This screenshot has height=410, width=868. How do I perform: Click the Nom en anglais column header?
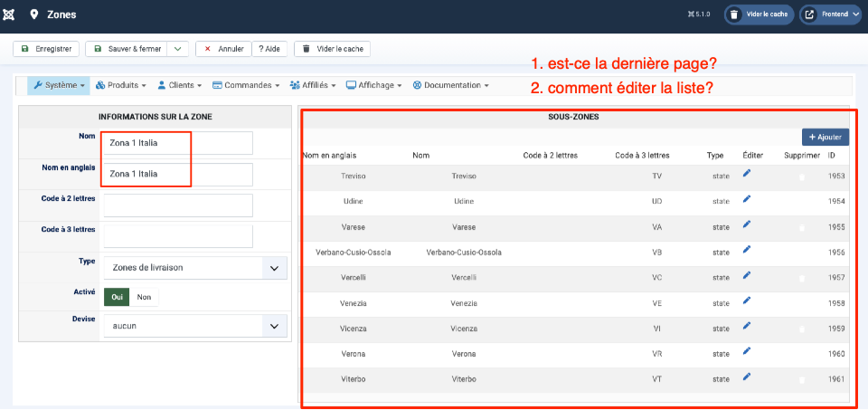click(329, 156)
